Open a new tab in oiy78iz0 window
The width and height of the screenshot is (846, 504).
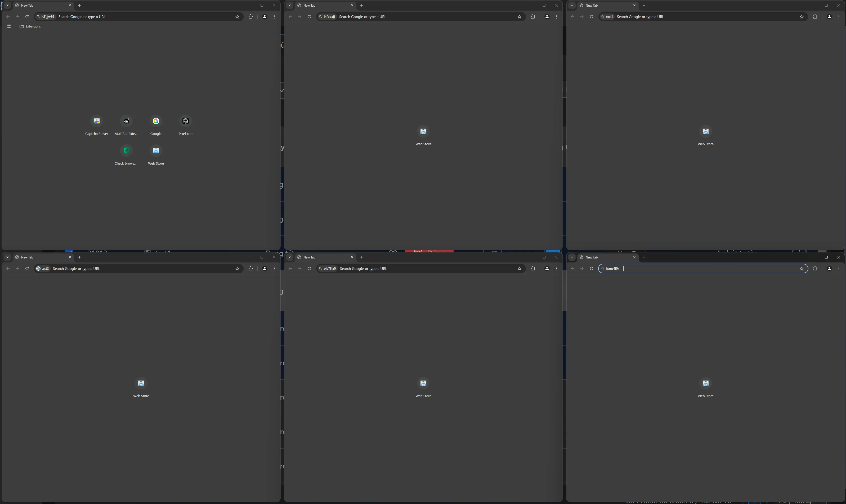(x=361, y=257)
